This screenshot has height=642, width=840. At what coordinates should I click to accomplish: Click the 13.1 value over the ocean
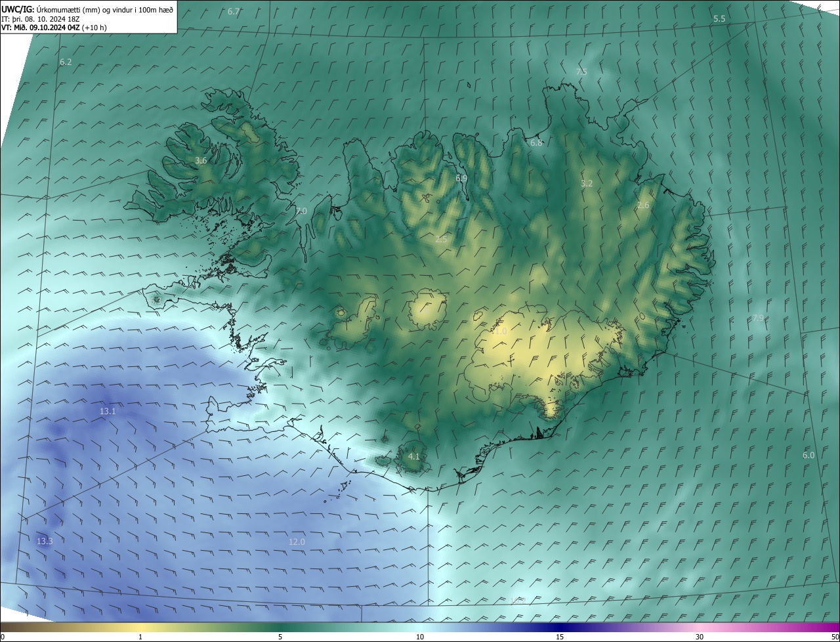point(108,412)
